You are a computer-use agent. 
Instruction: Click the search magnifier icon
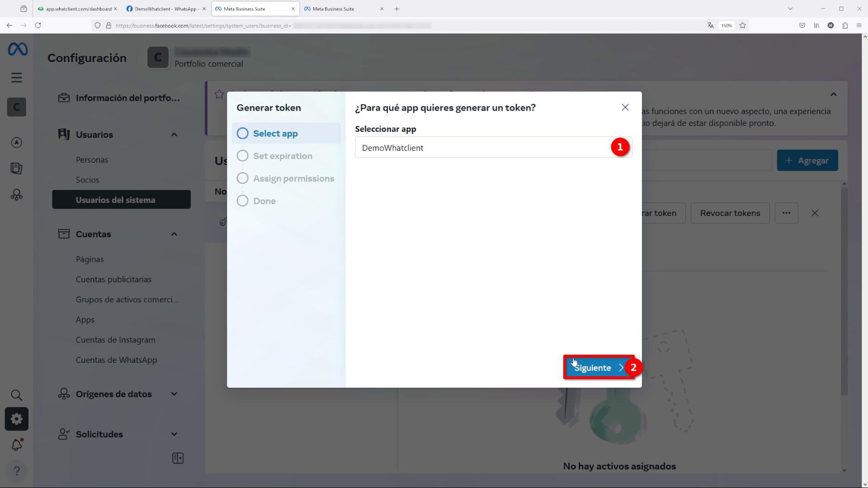[x=17, y=395]
